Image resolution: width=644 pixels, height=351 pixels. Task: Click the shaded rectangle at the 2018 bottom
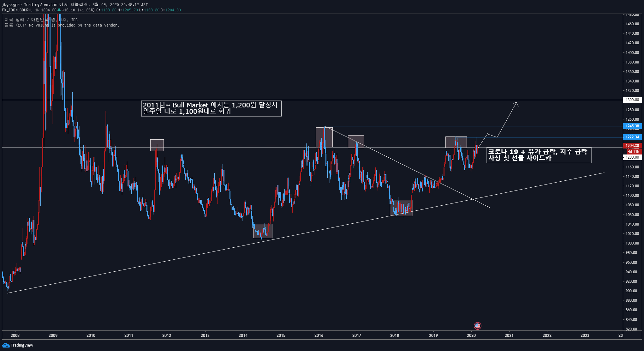[x=401, y=208]
